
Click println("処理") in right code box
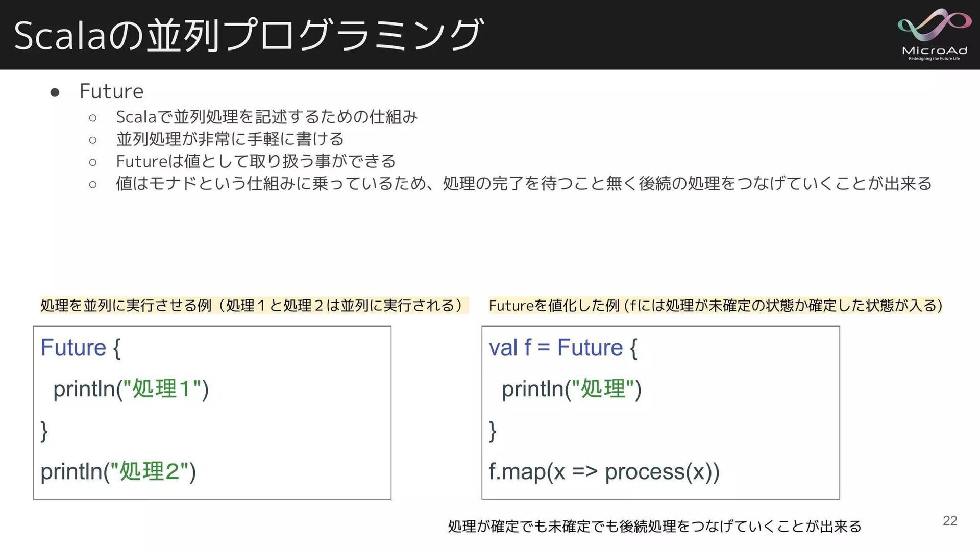coord(572,389)
